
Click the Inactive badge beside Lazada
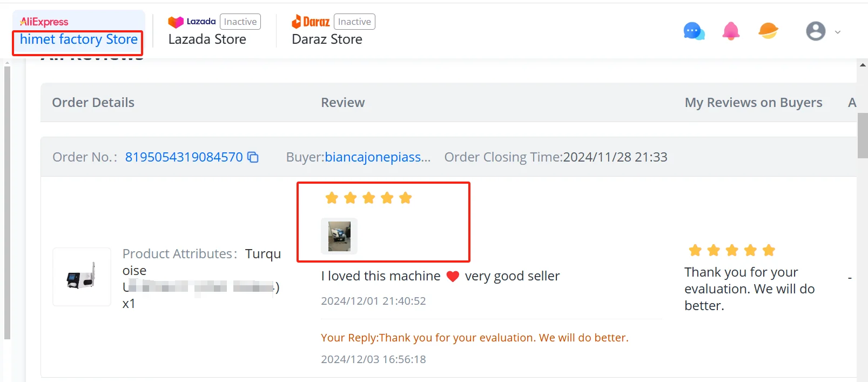(x=240, y=22)
